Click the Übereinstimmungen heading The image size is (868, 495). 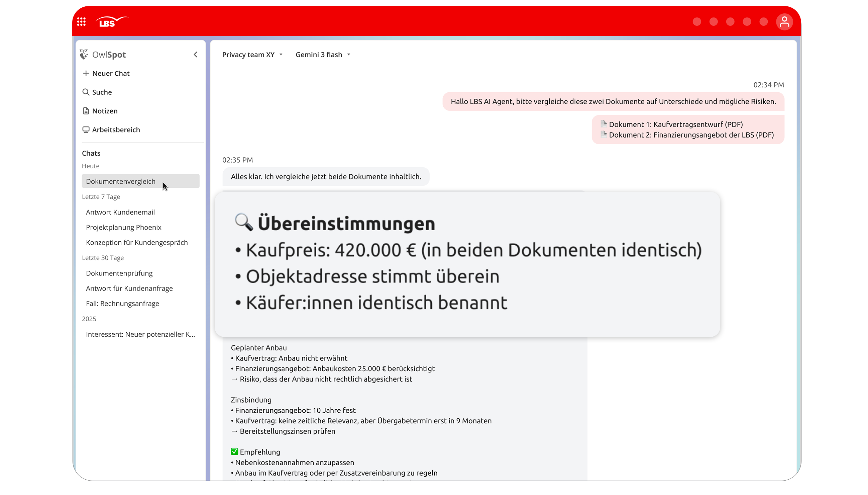pos(346,224)
